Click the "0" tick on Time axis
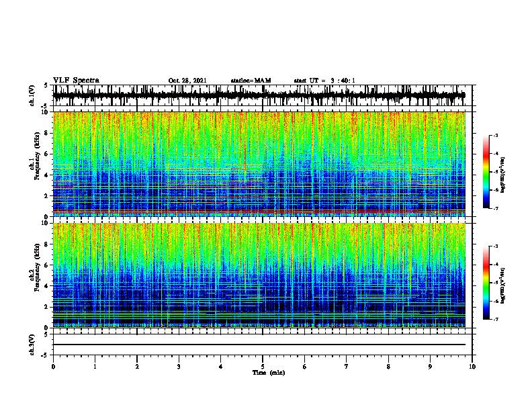This screenshot has height=411, width=532. pos(53,367)
